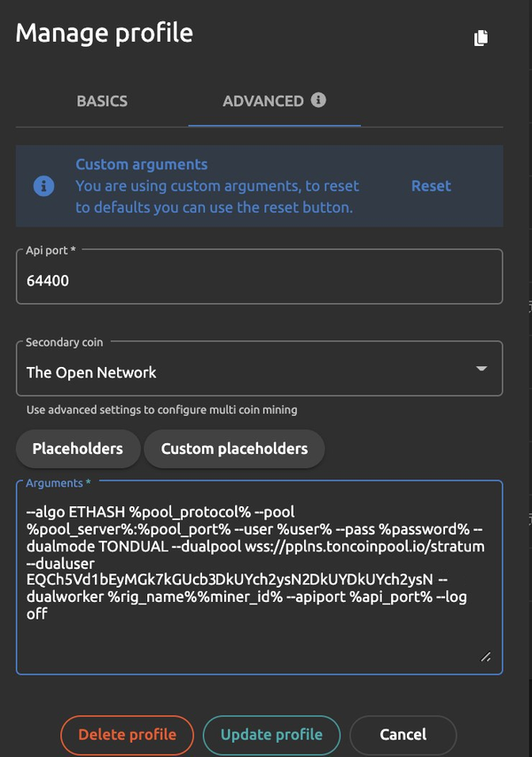This screenshot has width=532, height=757.
Task: Click the Arguments field label
Action: [x=58, y=483]
